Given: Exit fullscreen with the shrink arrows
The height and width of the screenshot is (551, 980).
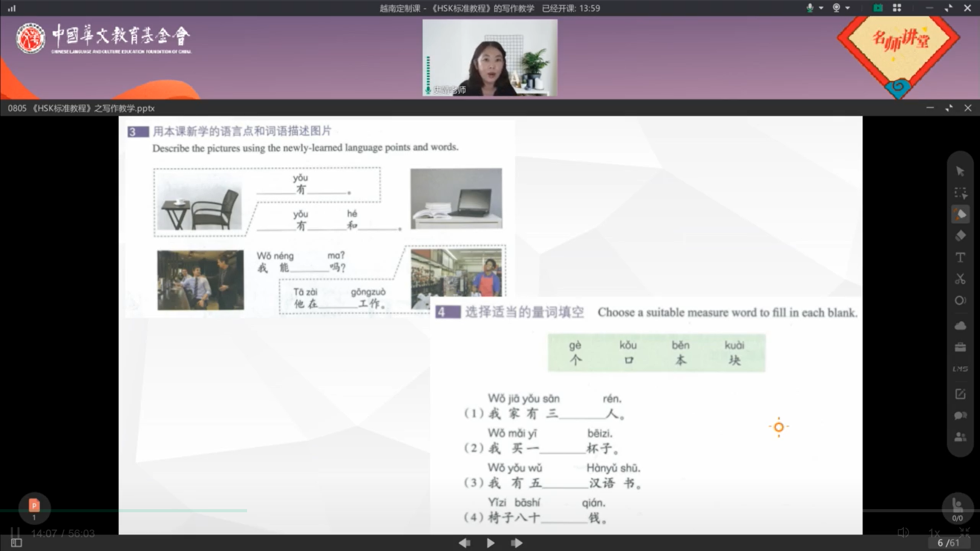Looking at the screenshot, I should (x=964, y=533).
